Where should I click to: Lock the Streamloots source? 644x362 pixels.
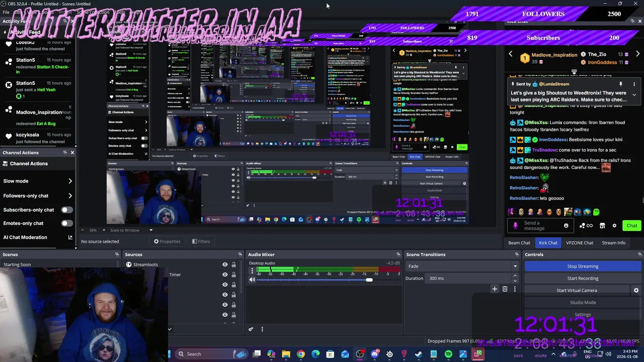pyautogui.click(x=233, y=264)
